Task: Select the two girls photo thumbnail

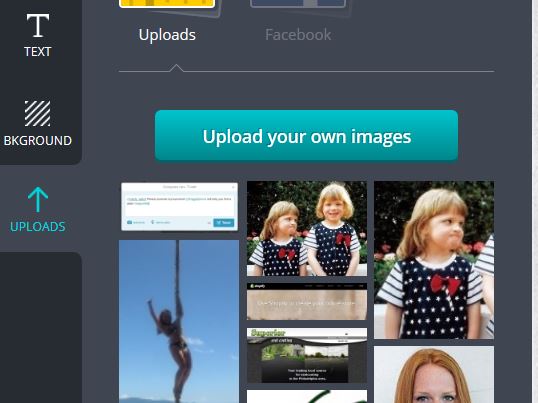Action: pos(307,228)
